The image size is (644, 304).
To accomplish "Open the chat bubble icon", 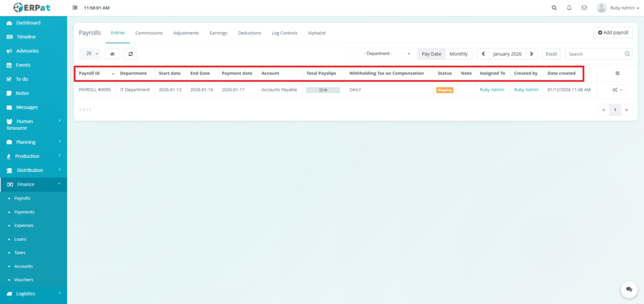I will tap(628, 289).
